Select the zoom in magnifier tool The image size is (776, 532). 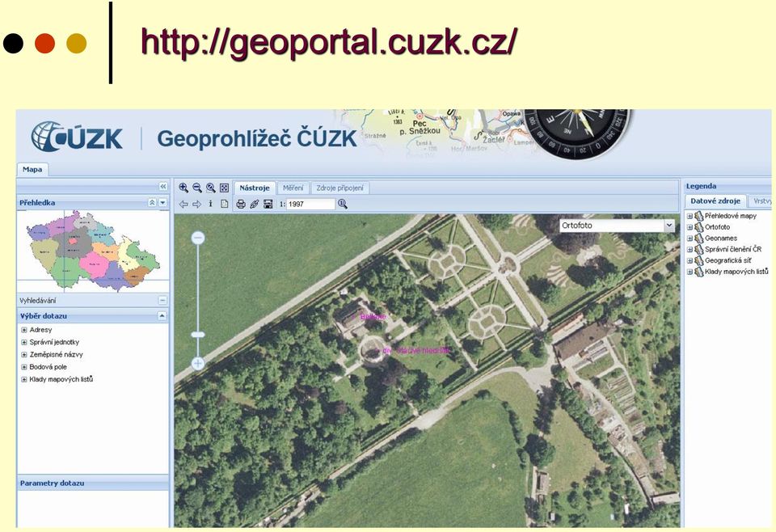coord(183,188)
